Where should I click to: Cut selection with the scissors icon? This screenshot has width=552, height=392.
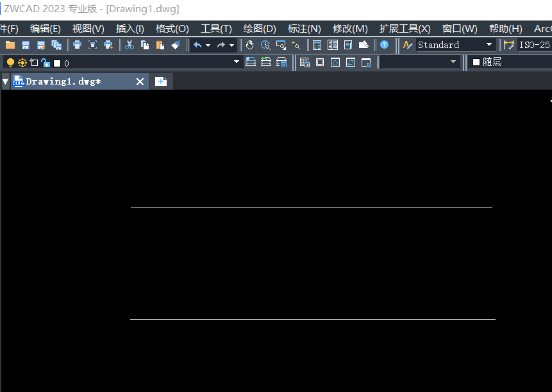[130, 45]
